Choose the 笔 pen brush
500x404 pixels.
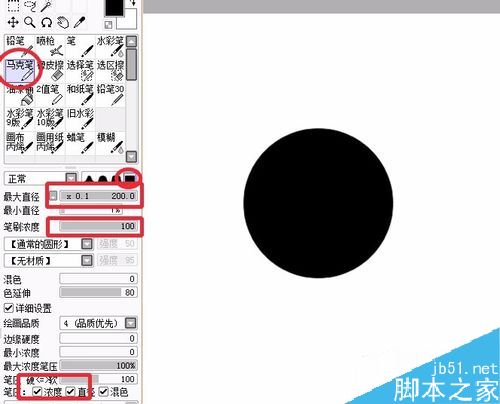pos(80,46)
